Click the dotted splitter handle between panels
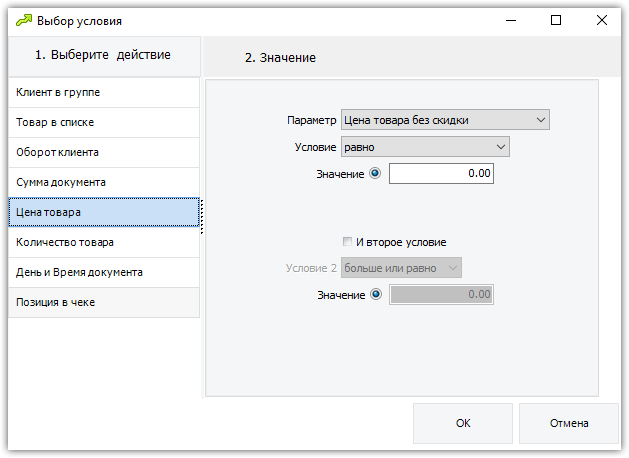 pos(202,217)
